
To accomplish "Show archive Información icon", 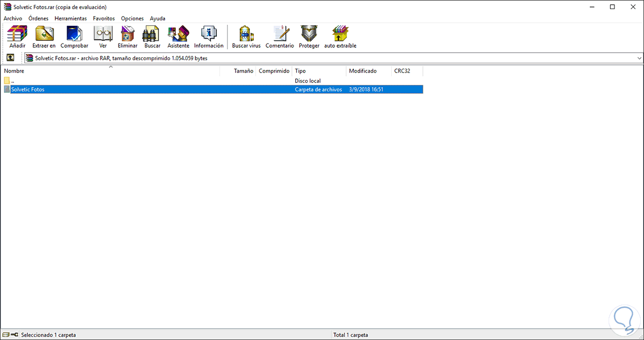I will coord(209,33).
